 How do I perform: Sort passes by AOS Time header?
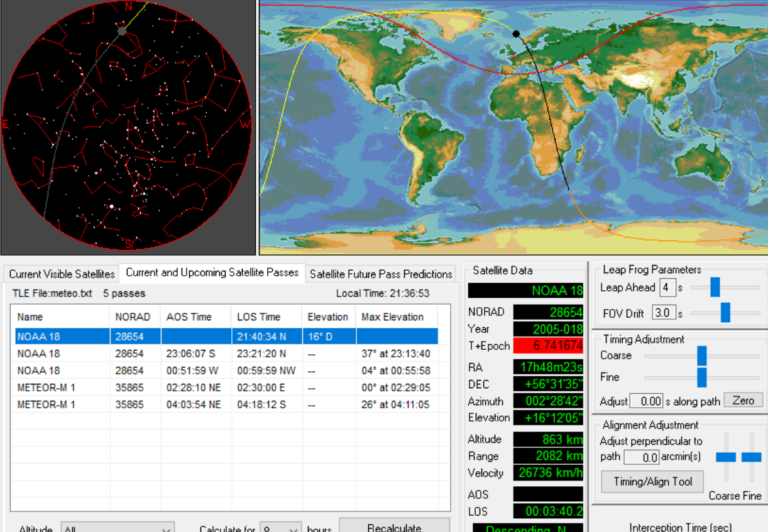pos(196,317)
